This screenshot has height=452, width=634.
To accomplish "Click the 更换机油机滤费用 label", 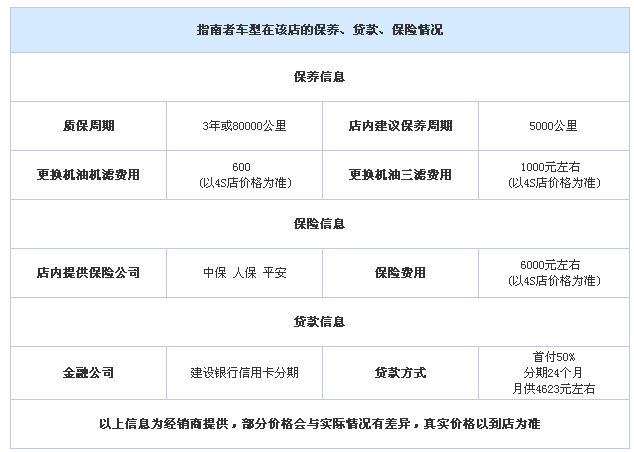I will point(89,175).
